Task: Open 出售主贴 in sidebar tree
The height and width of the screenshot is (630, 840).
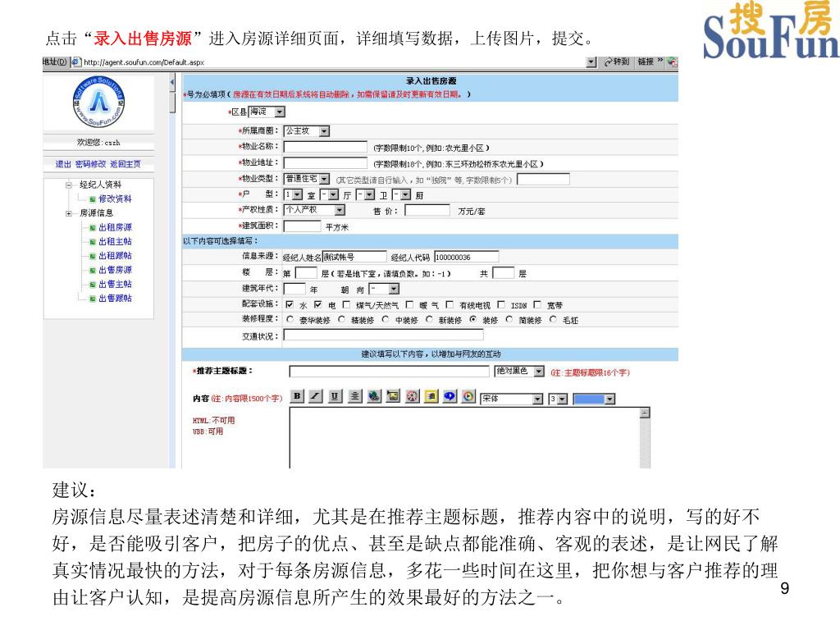Action: coord(115,284)
